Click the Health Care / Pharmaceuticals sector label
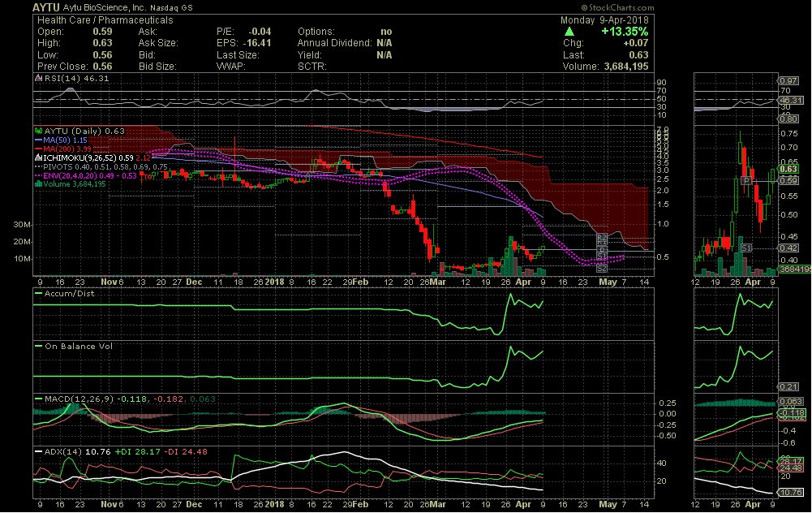812x513 pixels. [x=105, y=20]
